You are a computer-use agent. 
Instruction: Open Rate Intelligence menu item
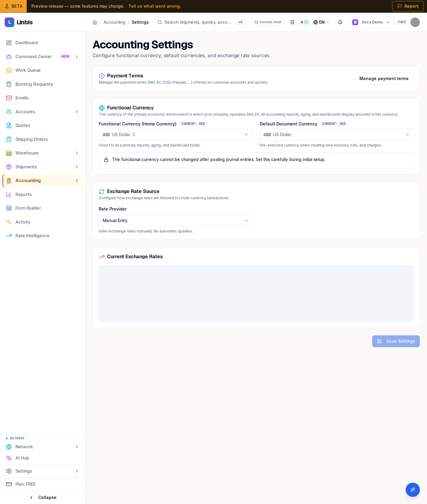[x=43, y=236]
